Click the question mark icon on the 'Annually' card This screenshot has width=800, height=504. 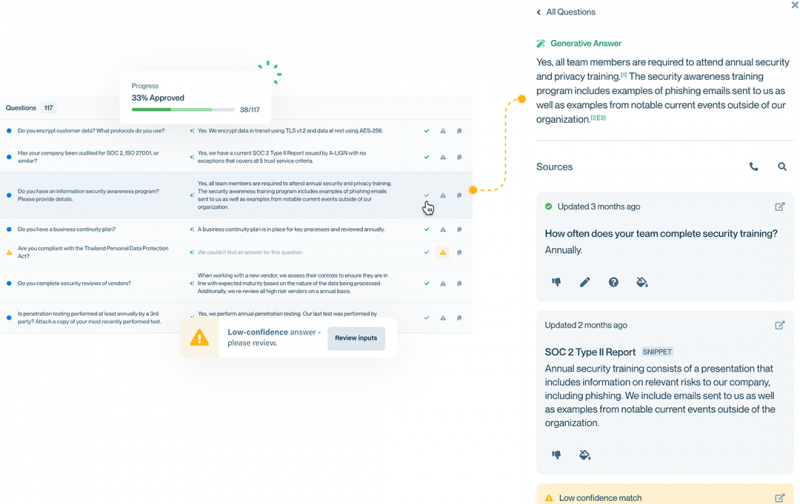(x=613, y=282)
